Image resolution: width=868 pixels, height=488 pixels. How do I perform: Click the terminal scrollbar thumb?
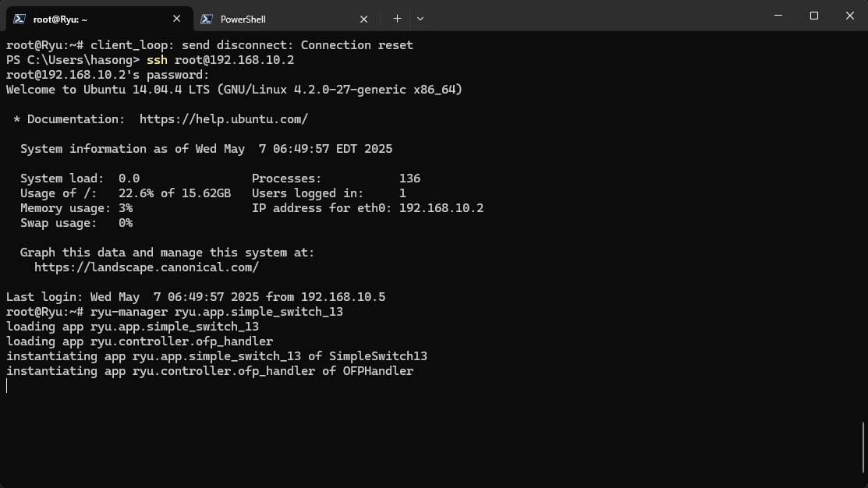click(x=863, y=447)
